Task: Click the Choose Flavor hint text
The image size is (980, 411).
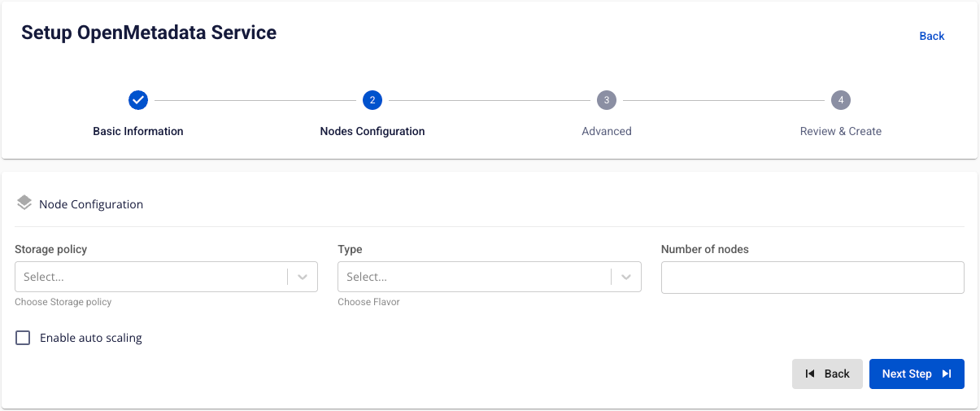Action: click(x=368, y=302)
